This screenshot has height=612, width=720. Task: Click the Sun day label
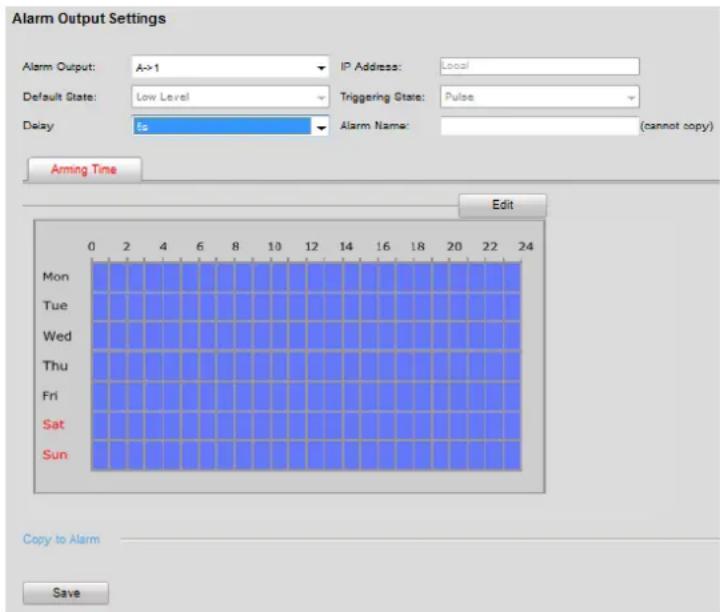point(55,455)
